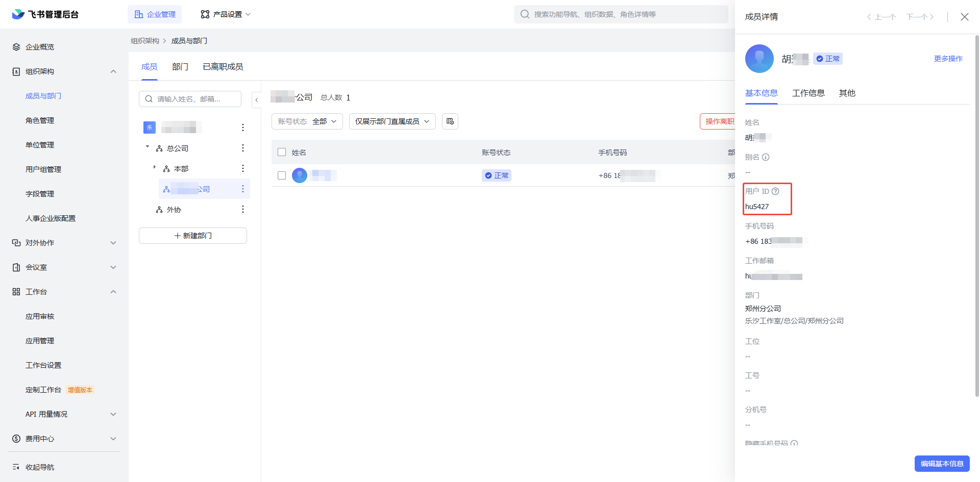This screenshot has width=980, height=482.
Task: Click the 收起导航 collapse icon
Action: pyautogui.click(x=16, y=467)
